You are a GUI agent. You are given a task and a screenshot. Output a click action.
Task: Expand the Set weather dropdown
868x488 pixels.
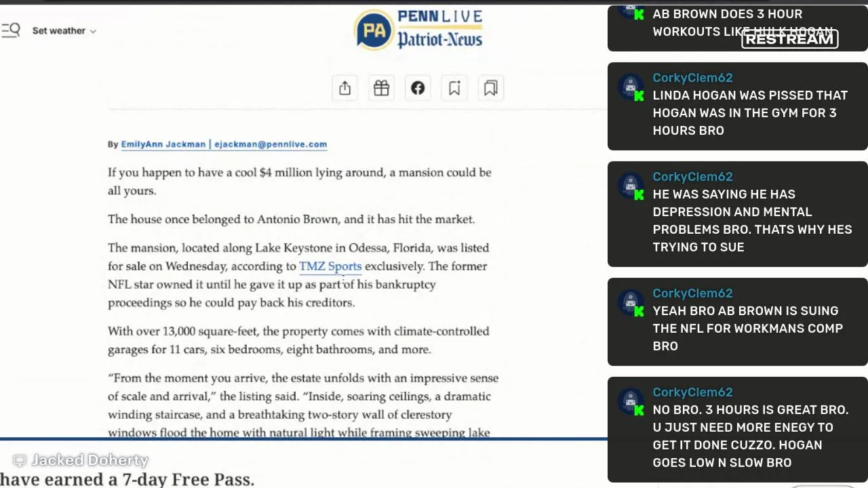coord(64,30)
